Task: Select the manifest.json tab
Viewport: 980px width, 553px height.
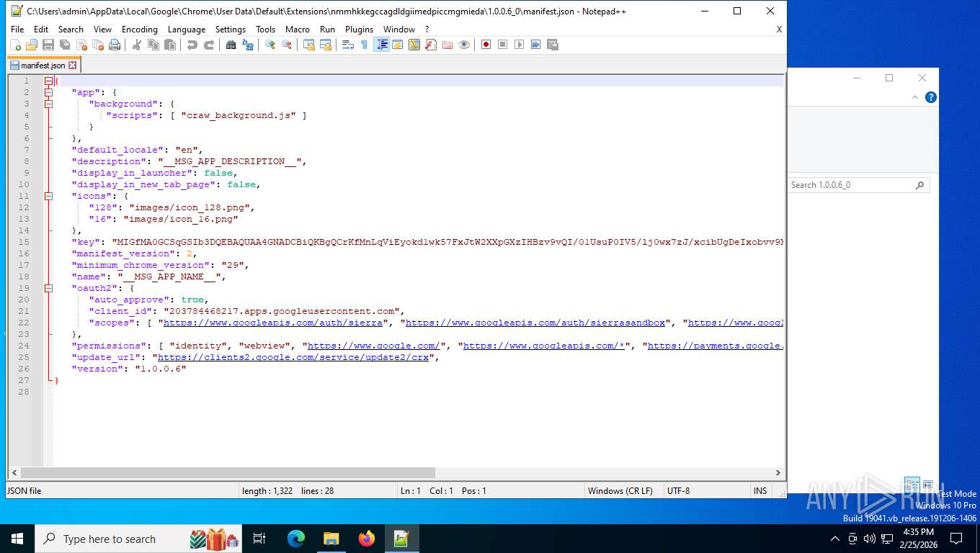Action: pos(43,65)
